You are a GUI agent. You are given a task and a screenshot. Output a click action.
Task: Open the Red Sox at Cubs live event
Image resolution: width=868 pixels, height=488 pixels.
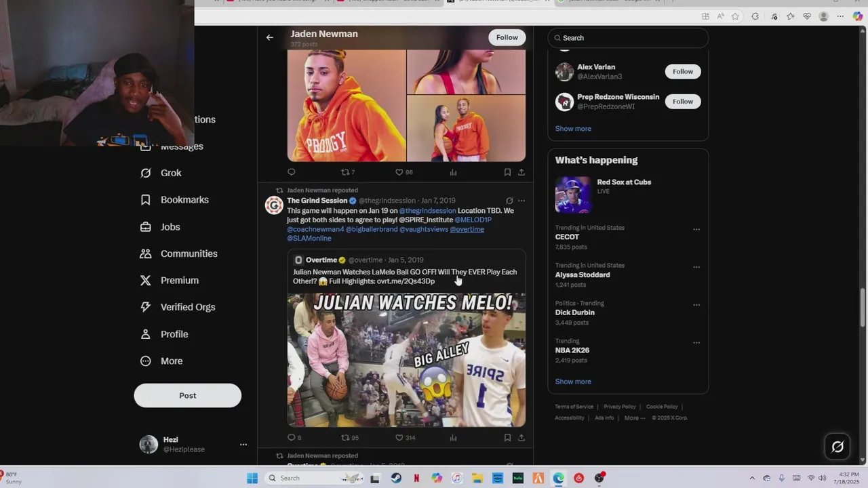[x=628, y=195]
